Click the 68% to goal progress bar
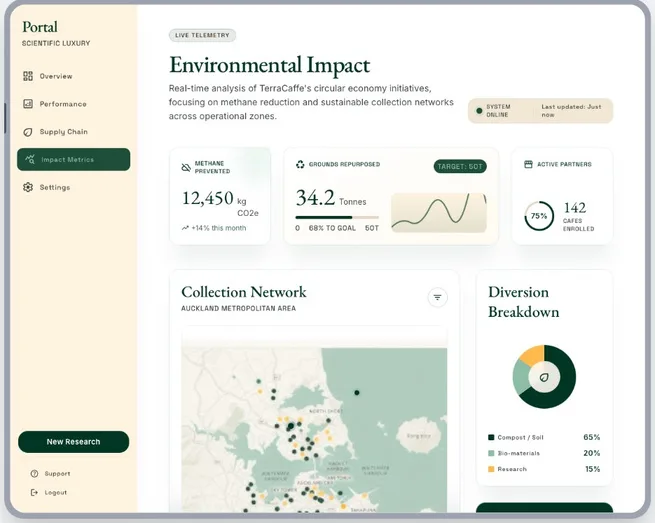Screen dimensions: 655x523 (x=337, y=217)
